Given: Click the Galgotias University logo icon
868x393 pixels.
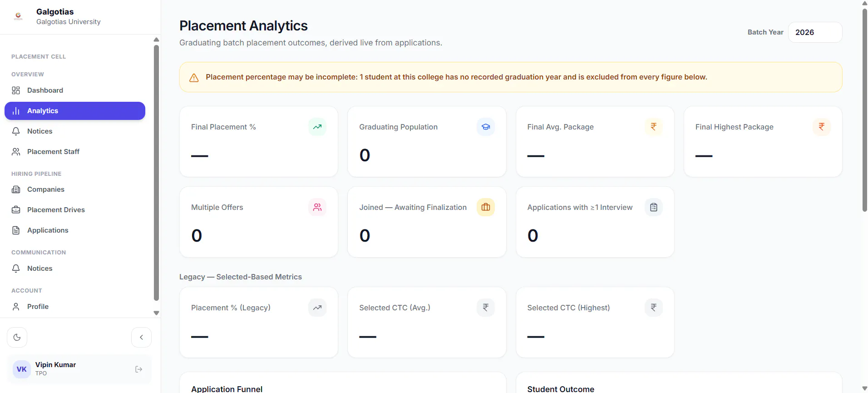Looking at the screenshot, I should coord(18,16).
